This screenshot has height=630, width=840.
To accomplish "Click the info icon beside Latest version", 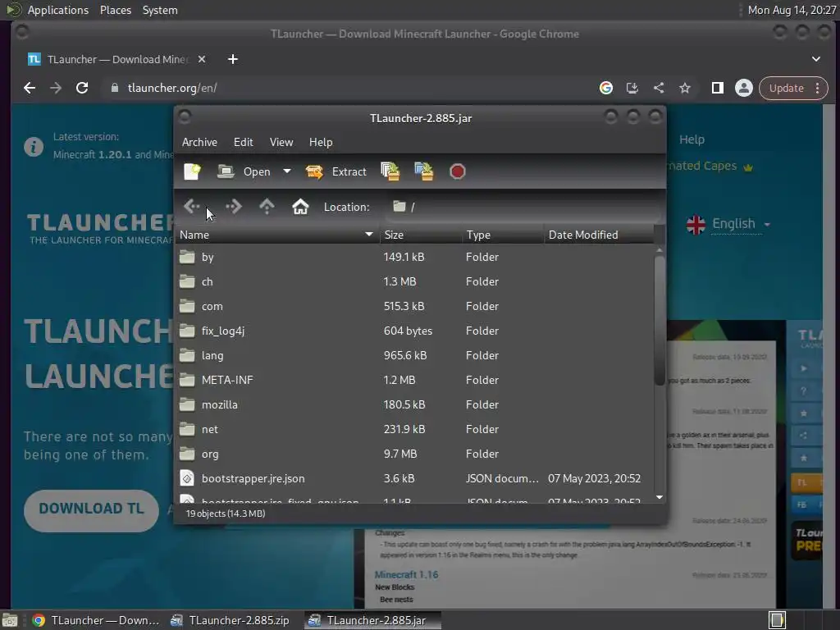I will click(34, 146).
